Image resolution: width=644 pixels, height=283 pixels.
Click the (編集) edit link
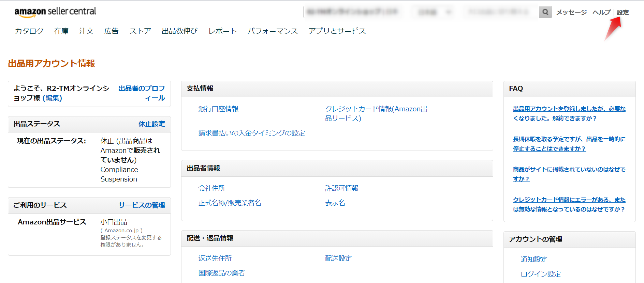coord(52,98)
